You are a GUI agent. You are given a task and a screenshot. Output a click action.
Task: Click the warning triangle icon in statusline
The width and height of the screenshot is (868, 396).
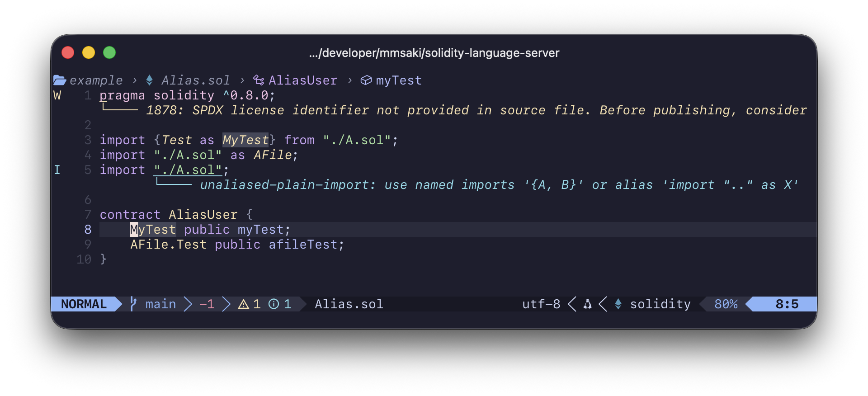pos(244,304)
